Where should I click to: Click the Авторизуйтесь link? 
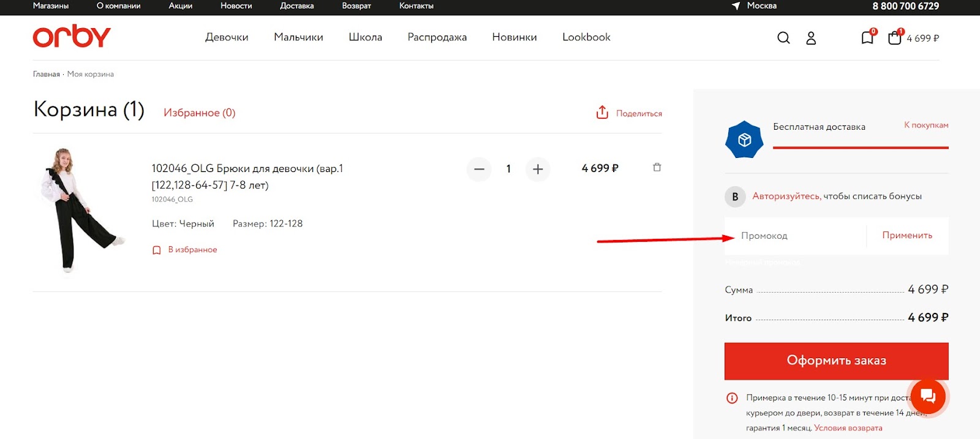coord(786,197)
